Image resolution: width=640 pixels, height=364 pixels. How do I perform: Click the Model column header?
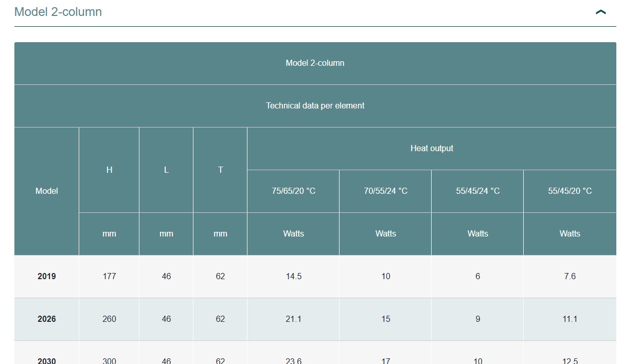pyautogui.click(x=46, y=191)
